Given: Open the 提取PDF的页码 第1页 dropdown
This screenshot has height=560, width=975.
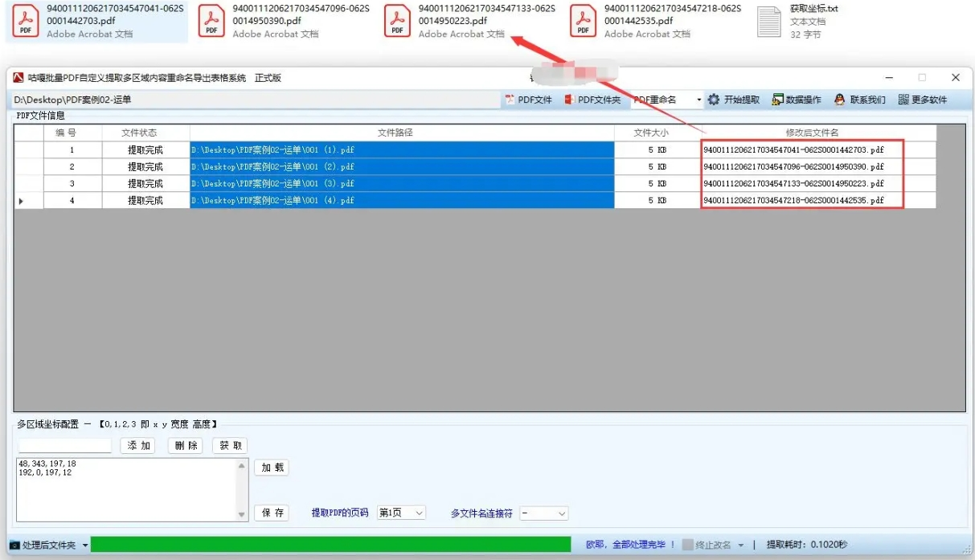Looking at the screenshot, I should tap(401, 513).
